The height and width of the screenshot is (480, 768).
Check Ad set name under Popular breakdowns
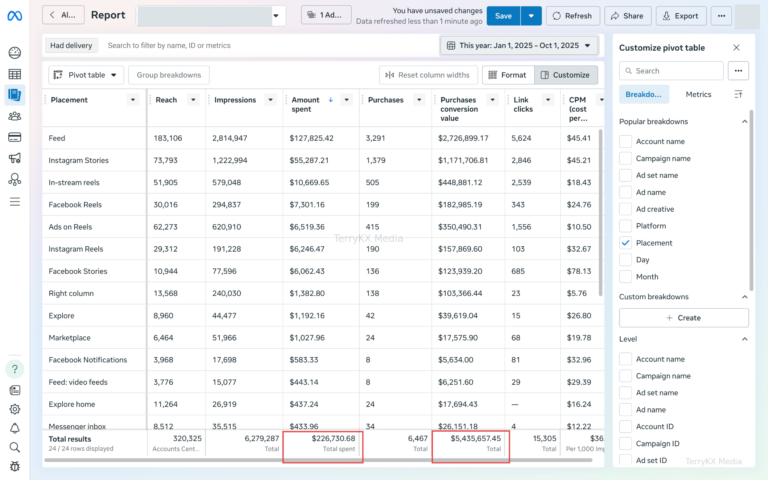(625, 175)
